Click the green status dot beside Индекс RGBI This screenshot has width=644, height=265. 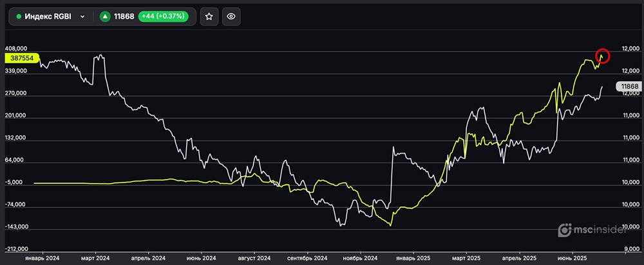coord(18,17)
